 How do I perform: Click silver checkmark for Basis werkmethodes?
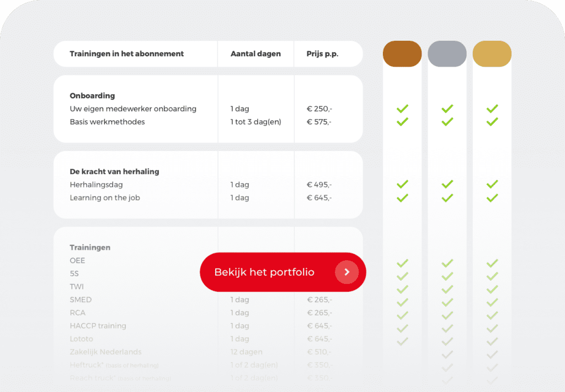pos(447,122)
